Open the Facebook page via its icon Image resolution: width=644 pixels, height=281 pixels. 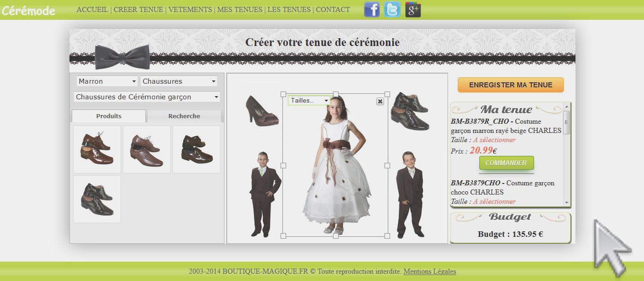[372, 9]
